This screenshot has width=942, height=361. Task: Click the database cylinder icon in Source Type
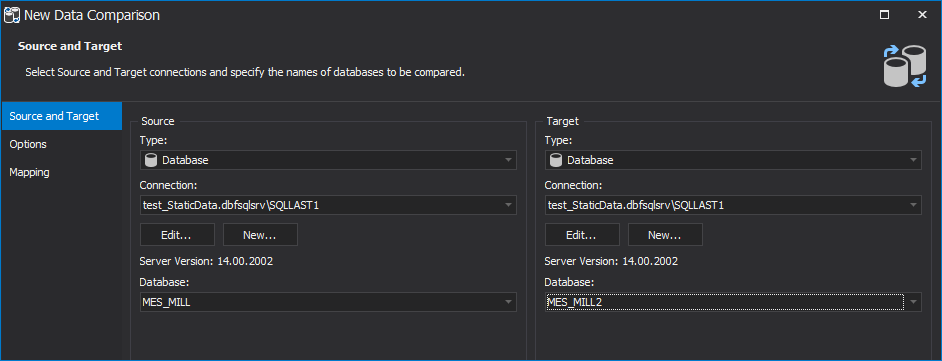[151, 160]
